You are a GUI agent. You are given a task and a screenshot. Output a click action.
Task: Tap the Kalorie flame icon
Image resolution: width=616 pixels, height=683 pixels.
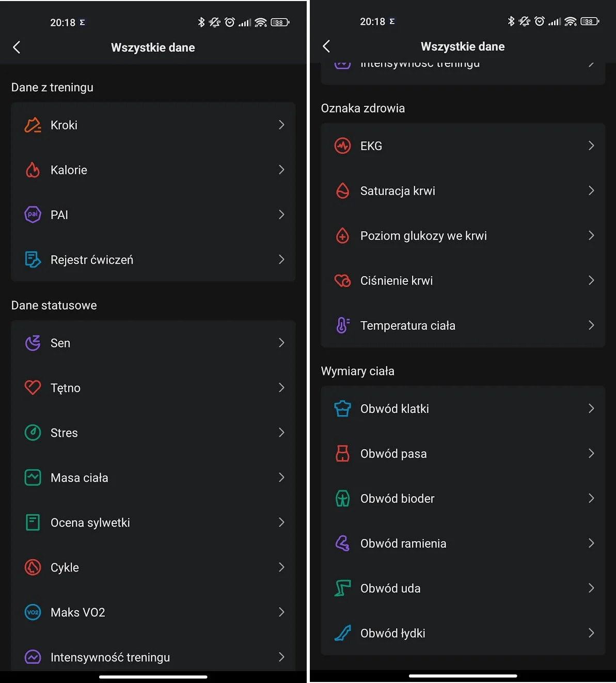click(33, 170)
